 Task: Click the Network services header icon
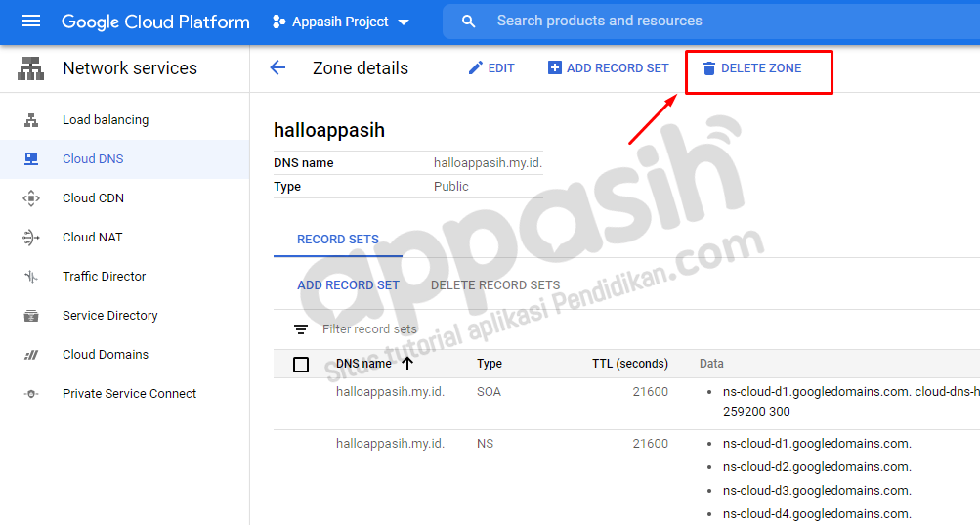pos(30,68)
